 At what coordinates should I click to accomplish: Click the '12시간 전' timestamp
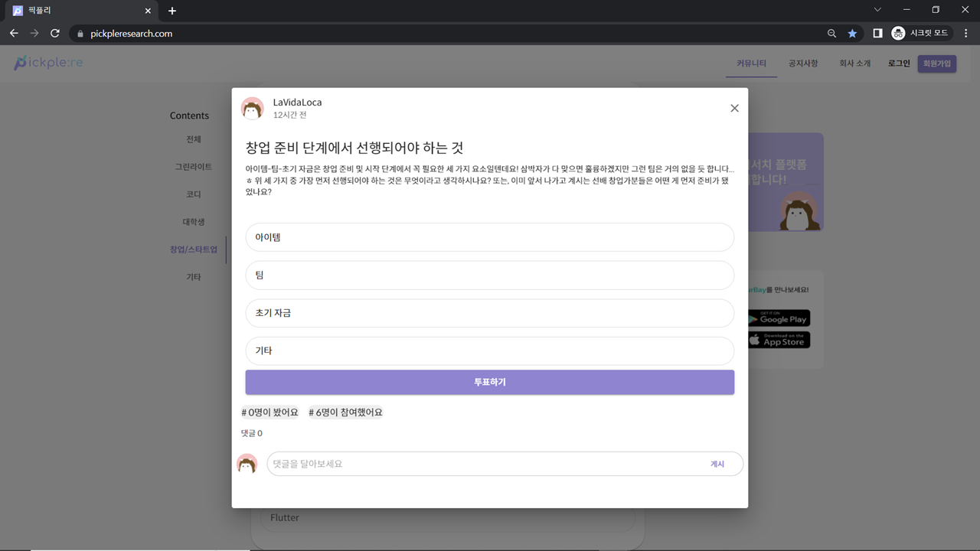tap(289, 115)
